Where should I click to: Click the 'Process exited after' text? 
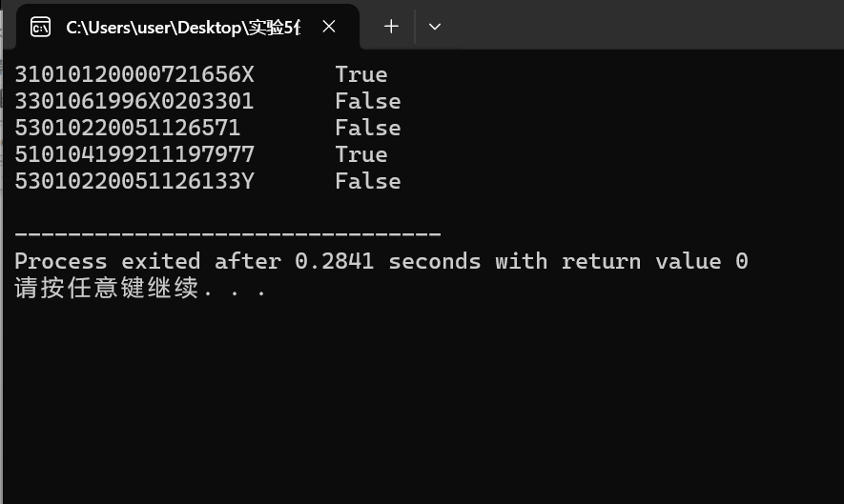[x=148, y=261]
